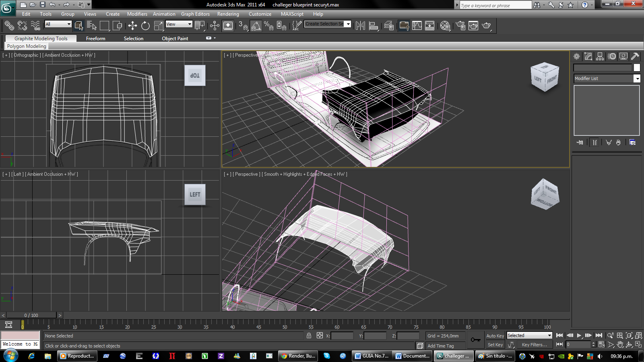
Task: Toggle Auto Key animation mode
Action: (x=495, y=335)
